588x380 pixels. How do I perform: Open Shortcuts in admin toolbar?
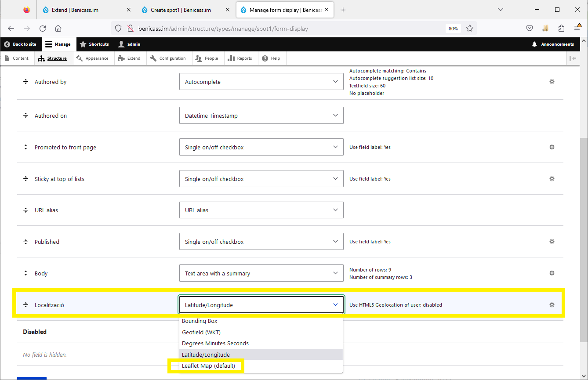(x=94, y=44)
